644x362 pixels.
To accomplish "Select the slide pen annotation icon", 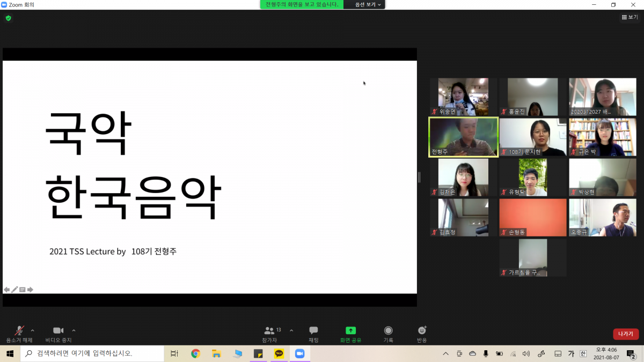I will [x=14, y=290].
